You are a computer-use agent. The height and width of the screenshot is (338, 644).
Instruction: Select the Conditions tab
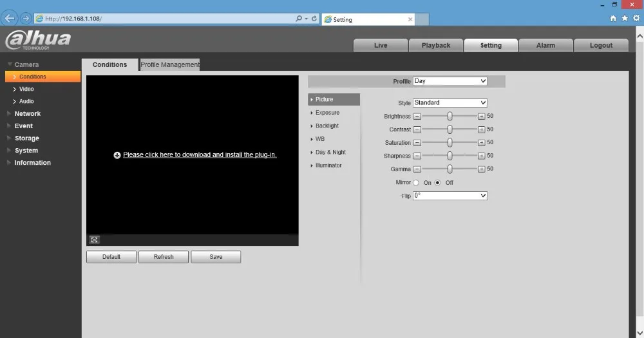(x=109, y=64)
